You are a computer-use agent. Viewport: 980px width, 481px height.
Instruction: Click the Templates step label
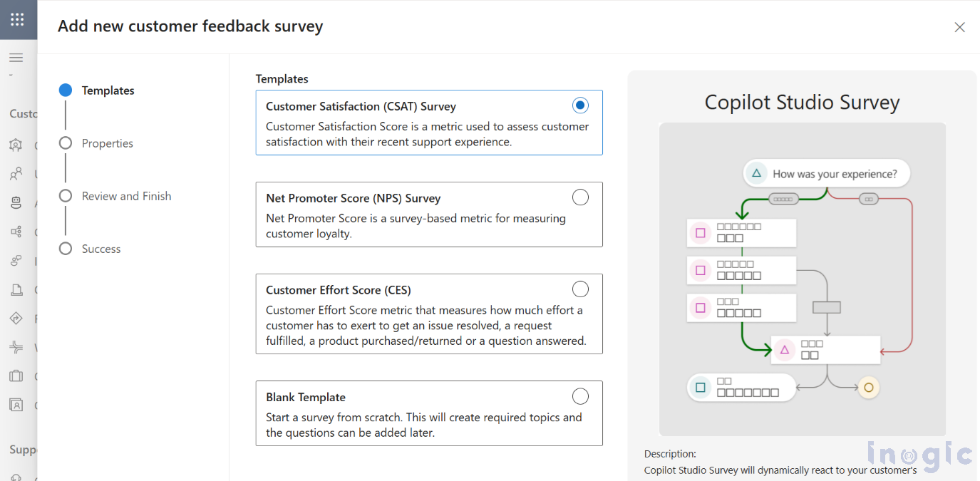108,90
